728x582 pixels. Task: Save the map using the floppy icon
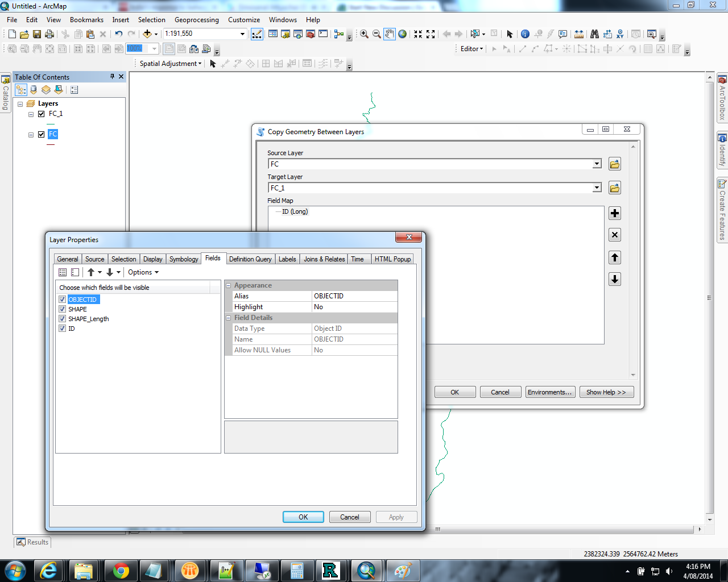(37, 34)
